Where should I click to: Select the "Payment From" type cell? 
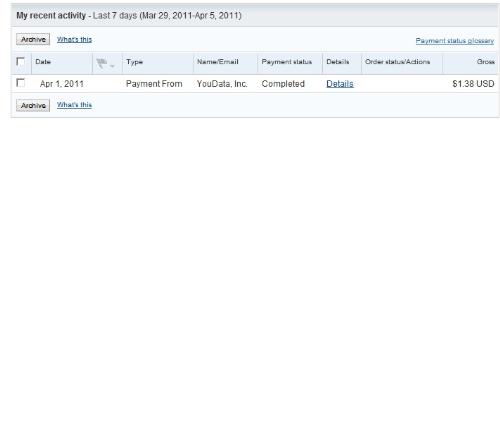pos(154,84)
